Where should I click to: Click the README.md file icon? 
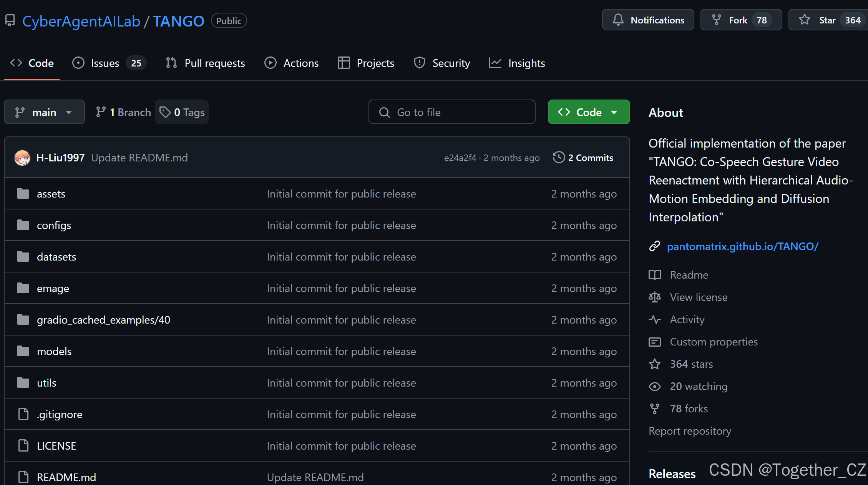(23, 477)
